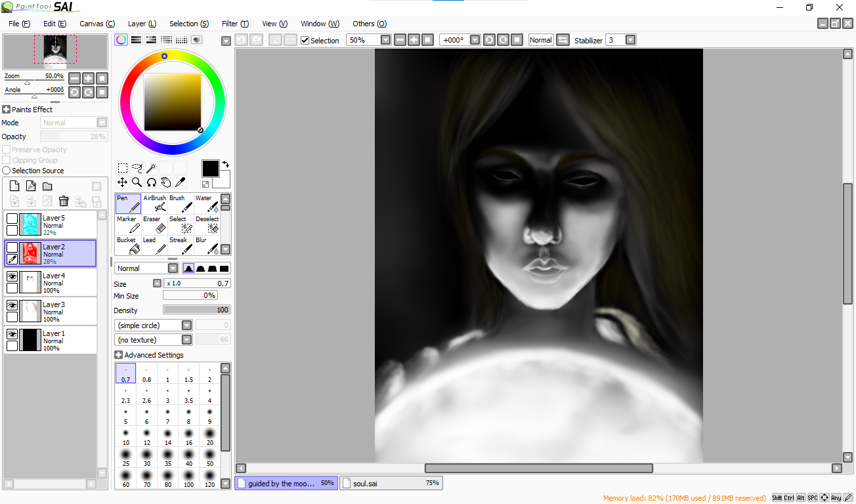This screenshot has width=856, height=504.
Task: Activate the lasso selection tool
Action: [x=137, y=168]
